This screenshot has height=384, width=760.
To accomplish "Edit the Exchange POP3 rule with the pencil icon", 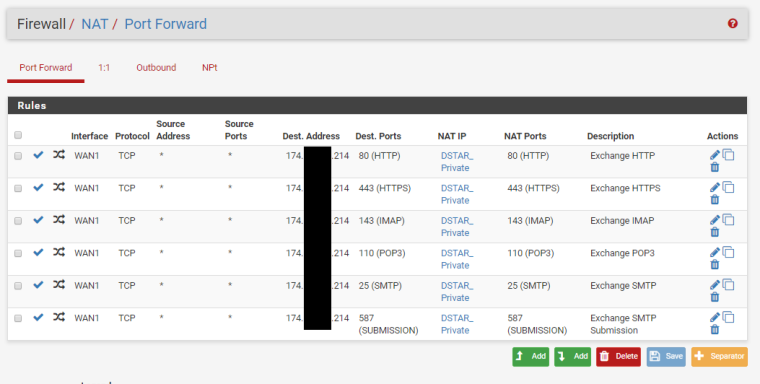I will 714,252.
